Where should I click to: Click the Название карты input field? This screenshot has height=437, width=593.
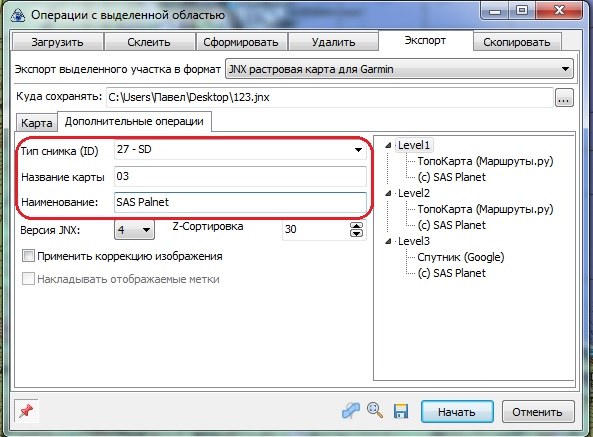(240, 177)
